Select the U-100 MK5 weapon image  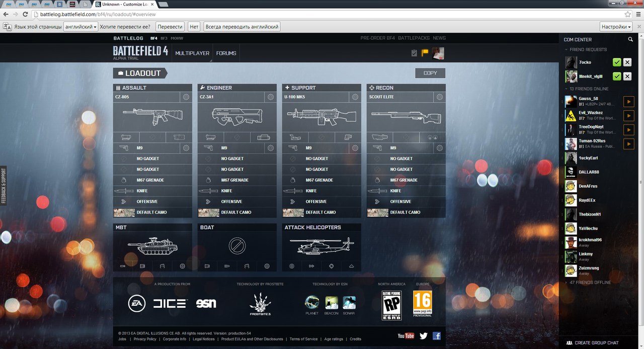point(321,117)
